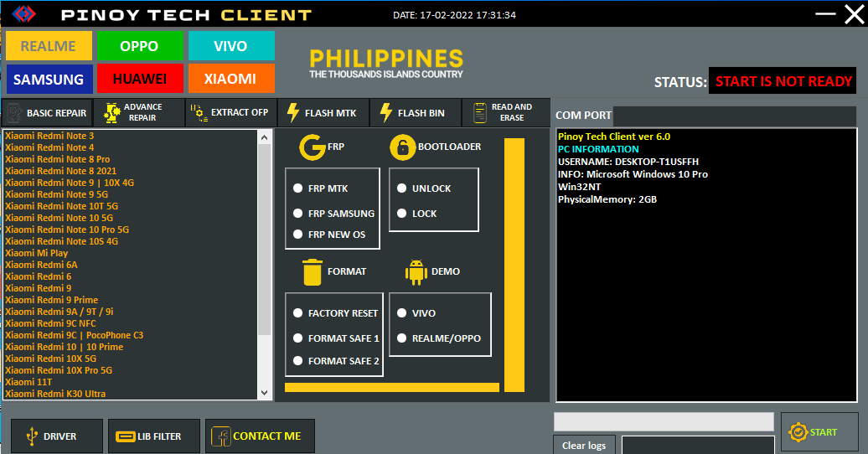Select Xiaomi Redmi 9C NFC entry
The height and width of the screenshot is (454, 868).
tap(50, 323)
